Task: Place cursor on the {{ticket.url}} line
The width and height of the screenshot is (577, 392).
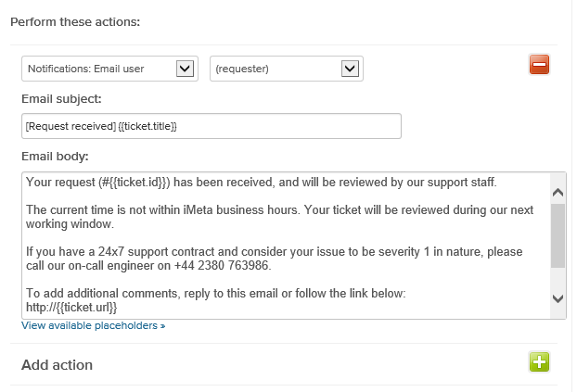Action: [71, 308]
